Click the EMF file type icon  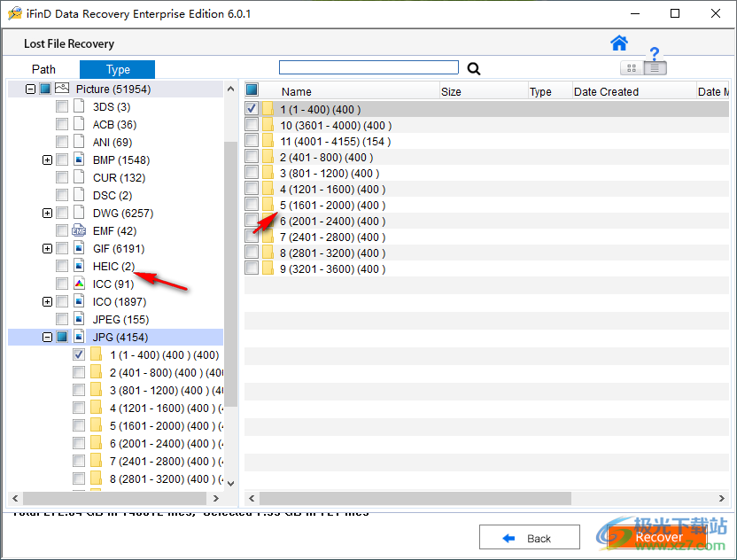tap(79, 230)
